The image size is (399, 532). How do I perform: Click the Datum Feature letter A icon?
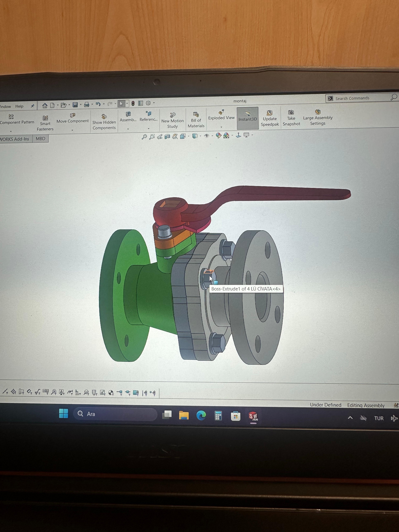(x=62, y=392)
